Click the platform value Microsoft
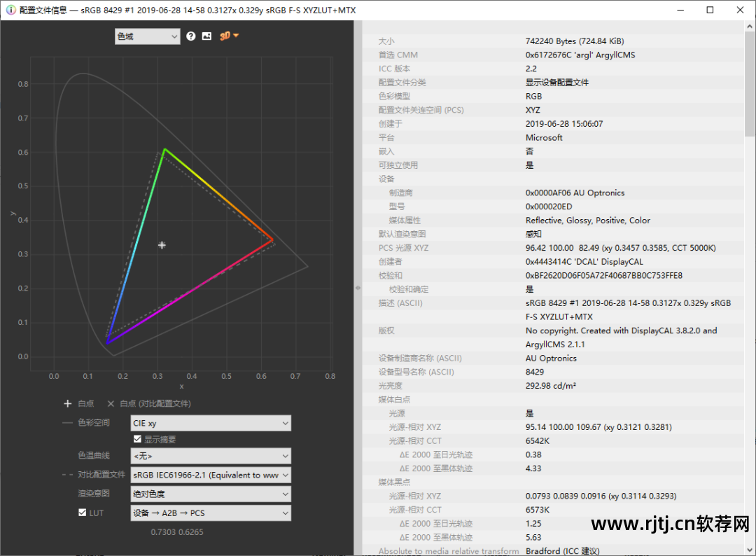Viewport: 756px width, 556px height. click(x=544, y=137)
